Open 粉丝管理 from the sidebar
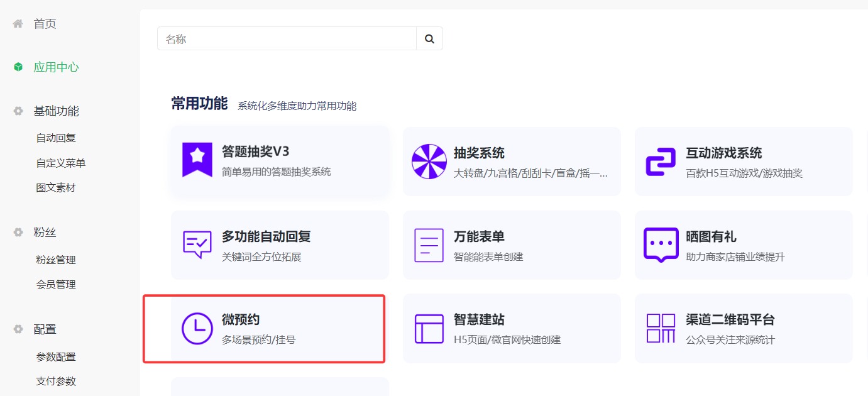 click(57, 259)
